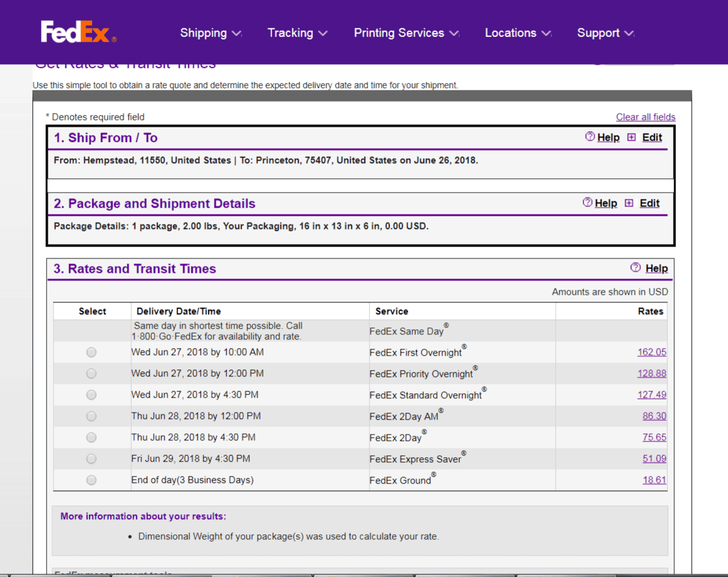Click 'End of day(3 Business Days)' text
This screenshot has width=728, height=577.
[x=193, y=480]
